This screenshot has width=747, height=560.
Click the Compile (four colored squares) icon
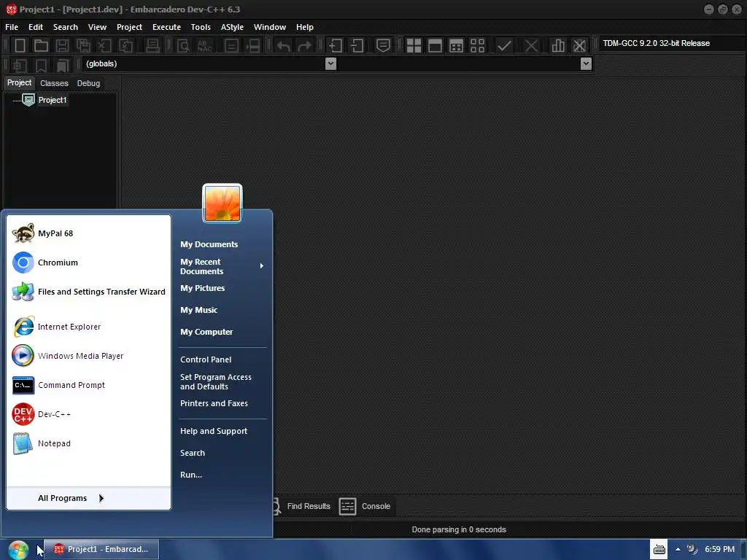[x=414, y=46]
